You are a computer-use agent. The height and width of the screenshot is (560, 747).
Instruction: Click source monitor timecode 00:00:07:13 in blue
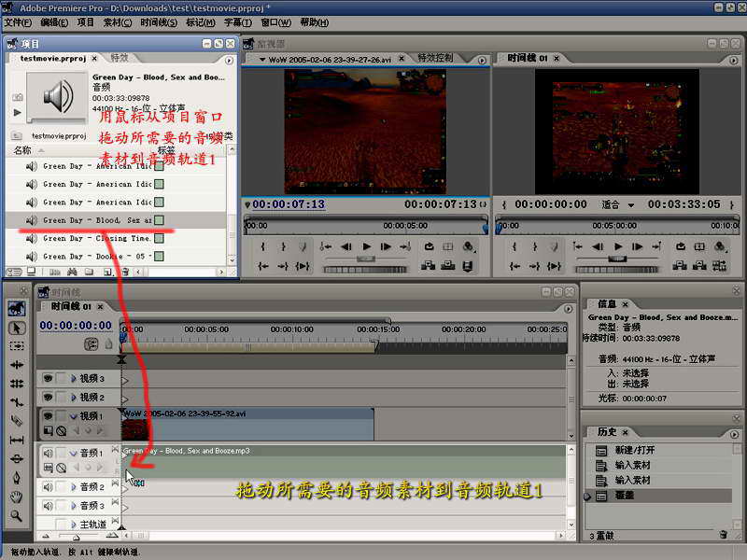289,204
